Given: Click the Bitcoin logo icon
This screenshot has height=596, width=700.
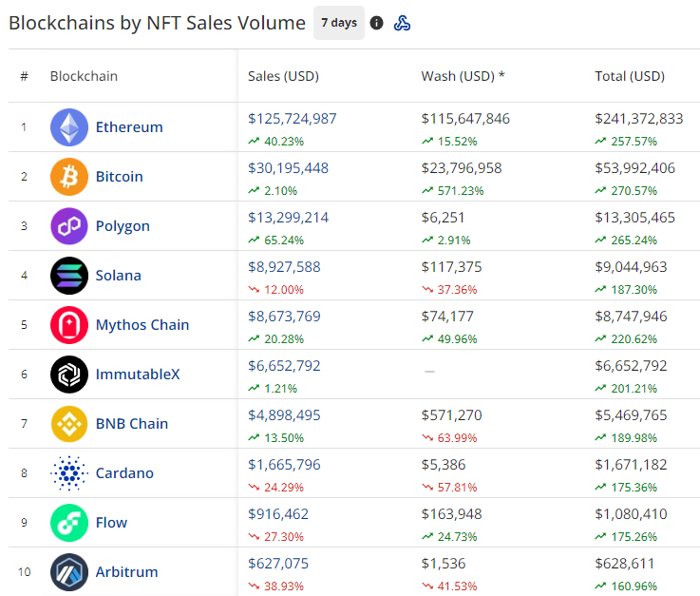Looking at the screenshot, I should coord(68,177).
